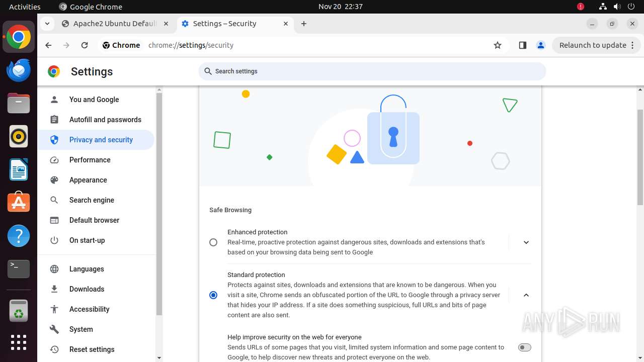Image resolution: width=644 pixels, height=362 pixels.
Task: Click the Downloads arrow icon
Action: pos(54,289)
